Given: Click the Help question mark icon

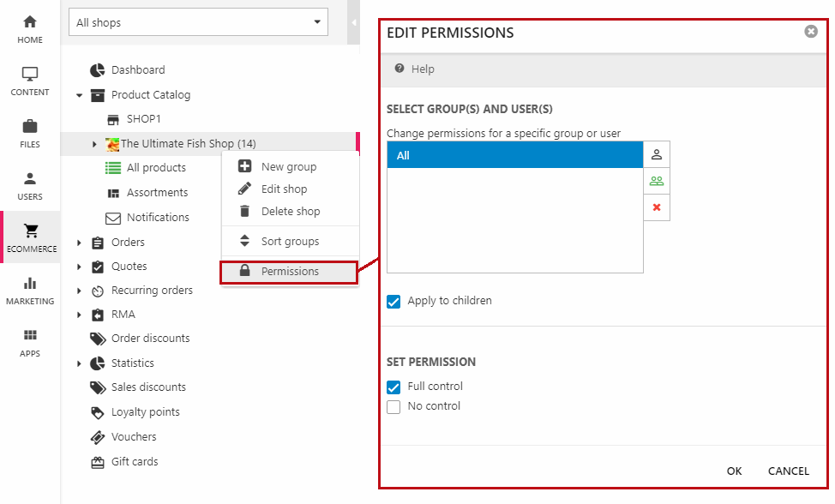Looking at the screenshot, I should point(399,69).
